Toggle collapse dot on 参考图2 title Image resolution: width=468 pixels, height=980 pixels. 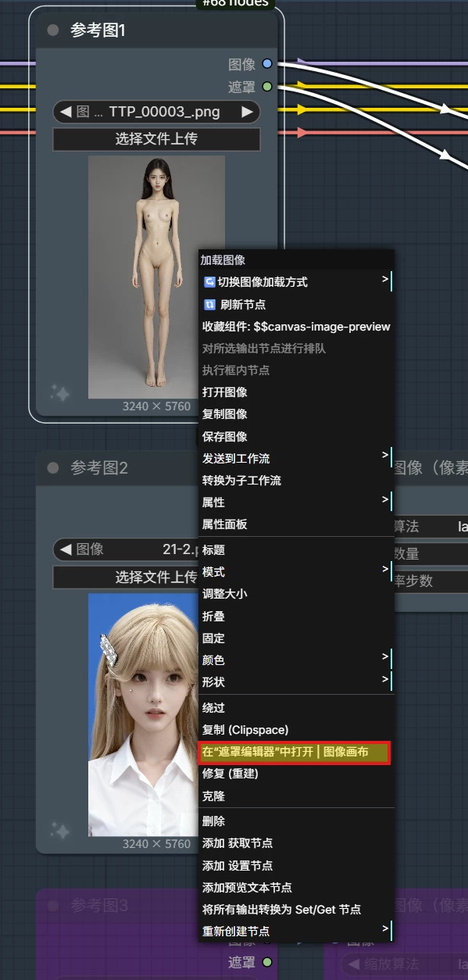point(53,468)
